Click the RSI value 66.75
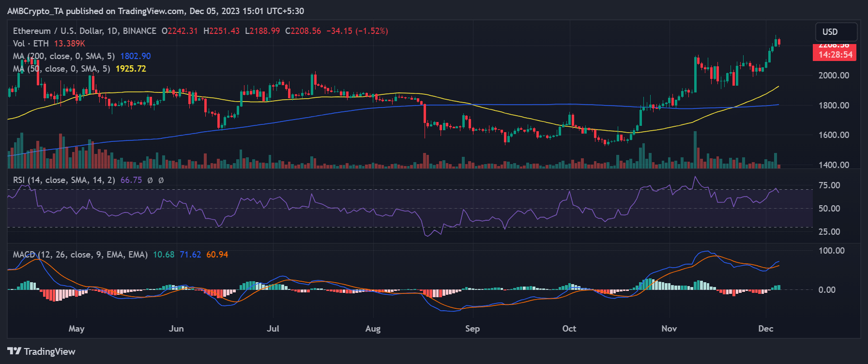 tap(131, 180)
